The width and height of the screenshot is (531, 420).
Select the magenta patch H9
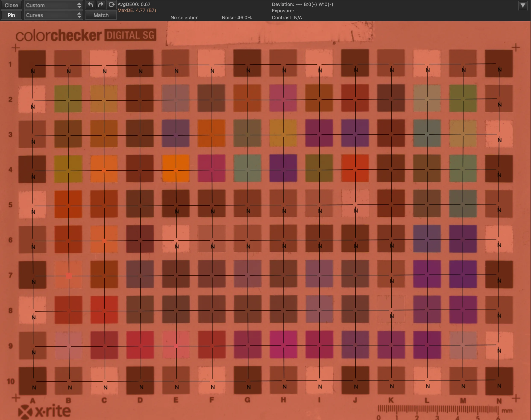283,344
